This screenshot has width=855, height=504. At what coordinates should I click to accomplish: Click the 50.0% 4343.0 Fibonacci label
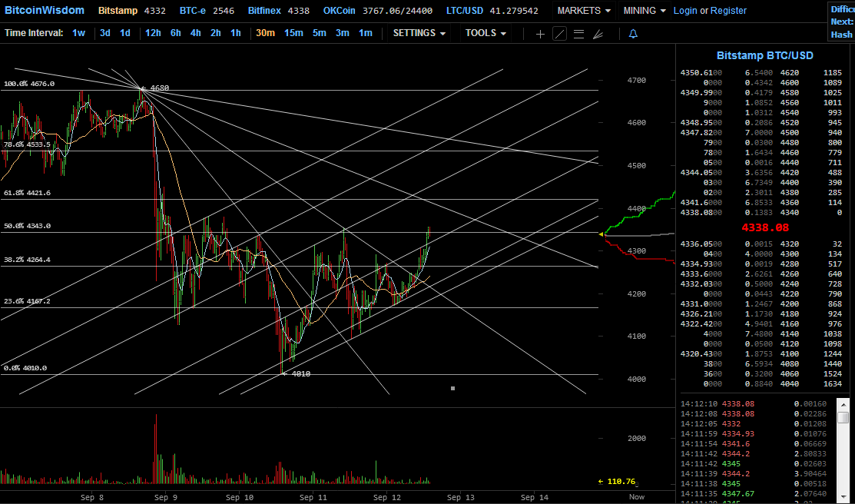coord(27,226)
